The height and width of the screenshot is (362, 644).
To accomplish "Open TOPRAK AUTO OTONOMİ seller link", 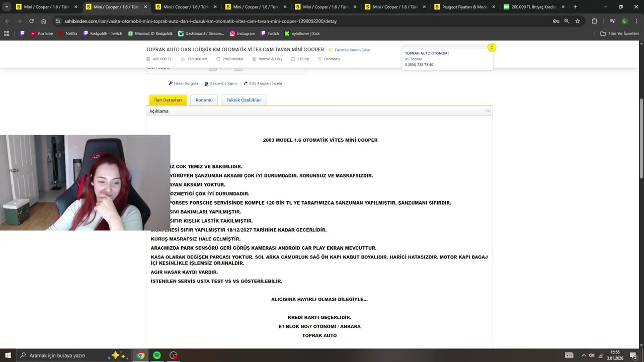I will coord(427,53).
